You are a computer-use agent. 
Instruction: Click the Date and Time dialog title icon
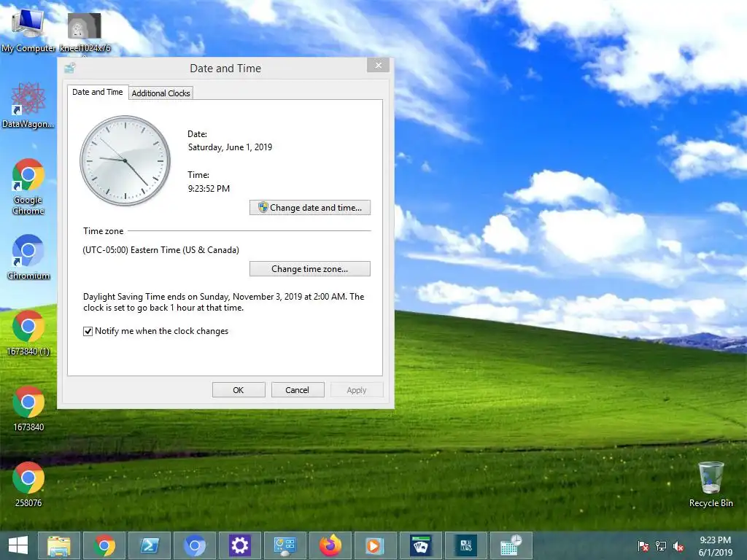[70, 68]
